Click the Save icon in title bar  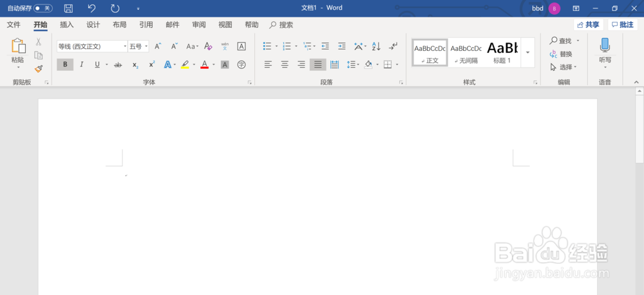[69, 8]
